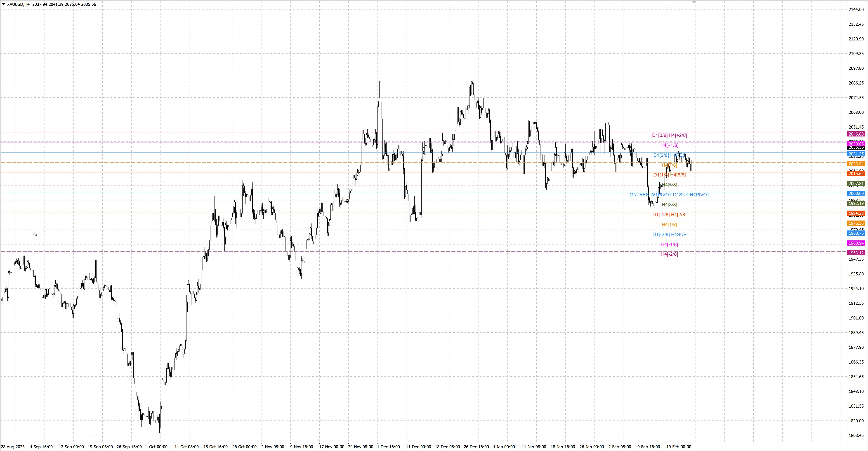Click the chart shift triangle marker at top
This screenshot has width=868, height=451.
(694, 2)
